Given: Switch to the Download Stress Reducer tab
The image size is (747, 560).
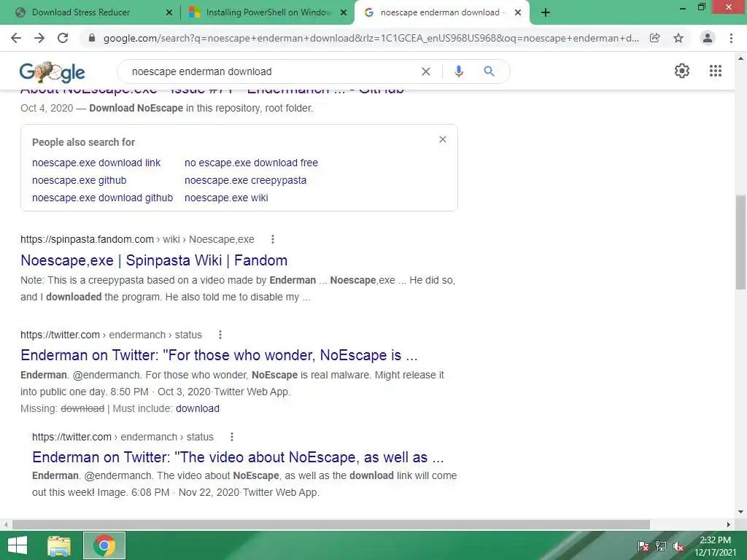Looking at the screenshot, I should [x=90, y=13].
